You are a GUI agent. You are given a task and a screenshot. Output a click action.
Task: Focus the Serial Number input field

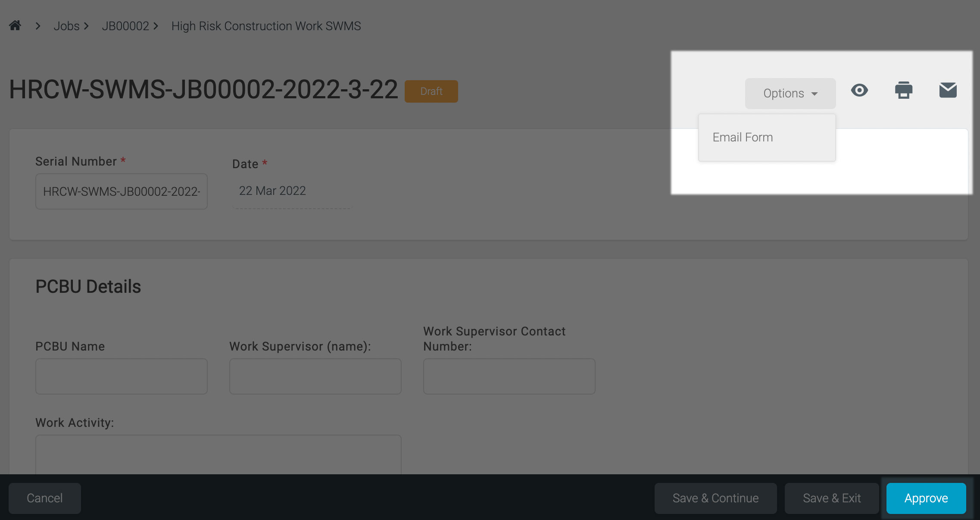pyautogui.click(x=122, y=191)
